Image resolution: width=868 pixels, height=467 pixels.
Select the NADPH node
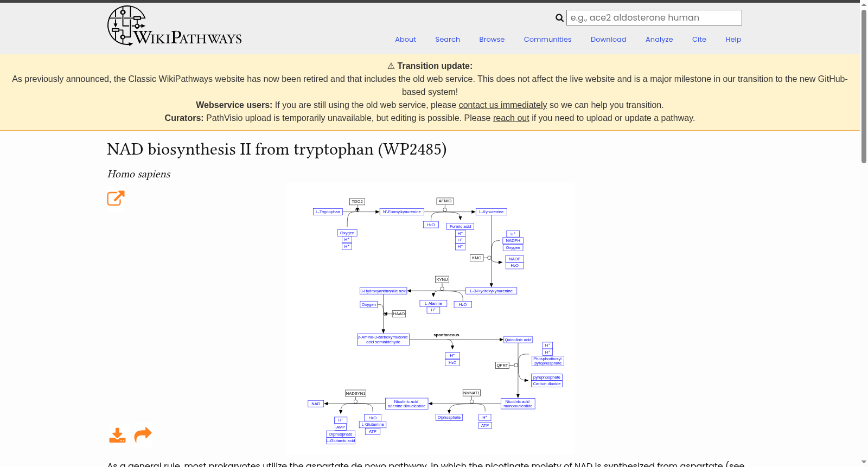click(513, 241)
